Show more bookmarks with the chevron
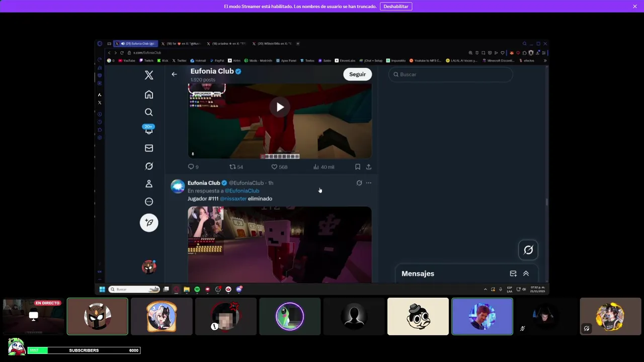The image size is (644, 362). click(545, 61)
